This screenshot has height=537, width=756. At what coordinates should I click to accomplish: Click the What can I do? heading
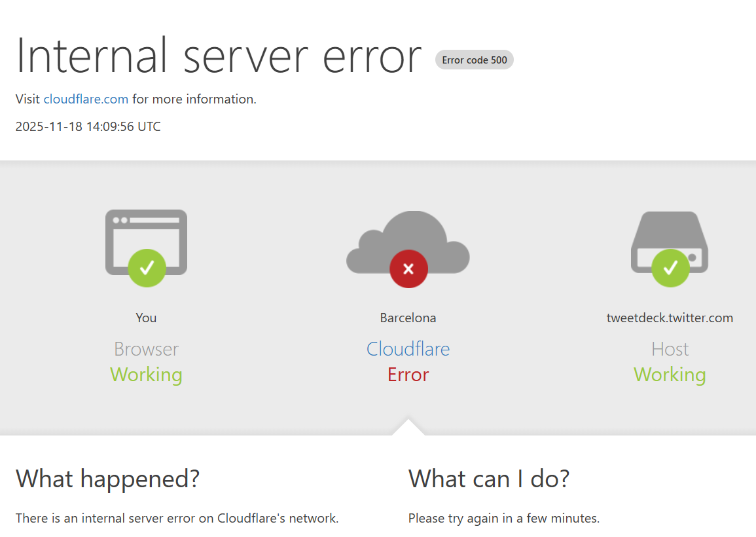coord(489,479)
